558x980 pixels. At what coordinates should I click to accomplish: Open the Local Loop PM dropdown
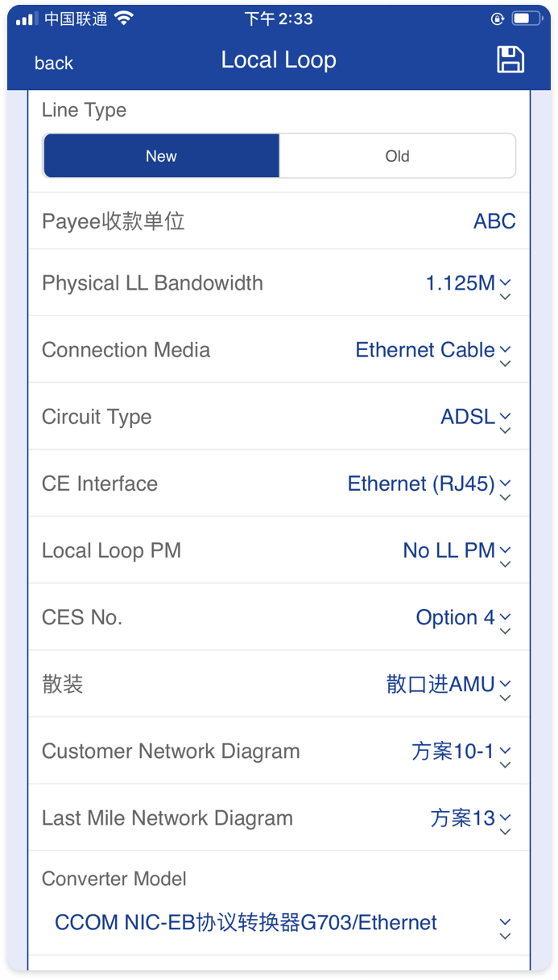tap(457, 550)
